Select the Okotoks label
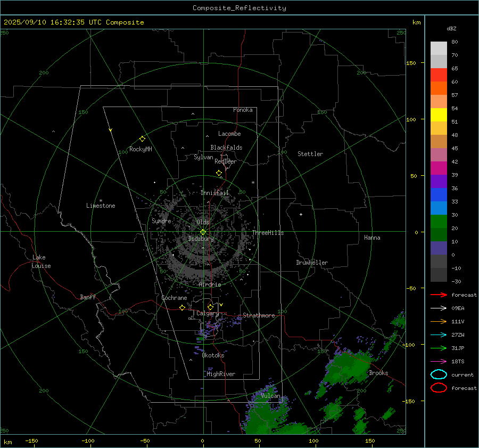479x448 pixels. click(x=213, y=355)
